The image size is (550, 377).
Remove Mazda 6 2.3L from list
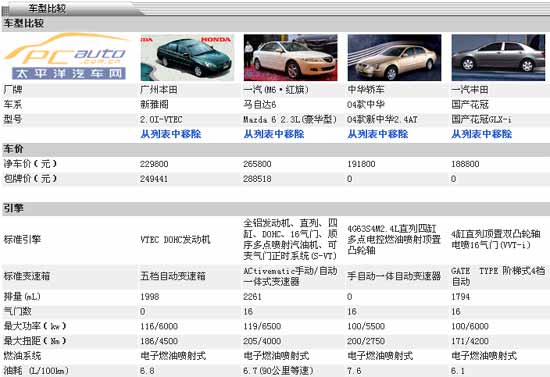click(274, 134)
